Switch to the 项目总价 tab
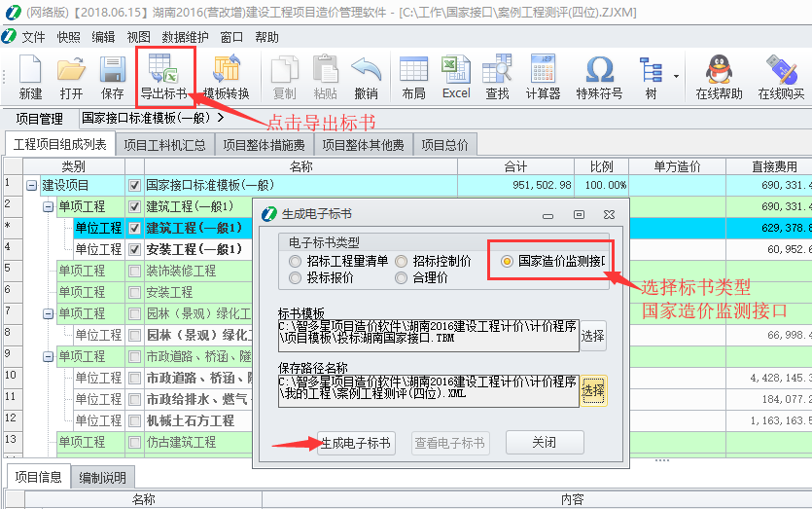This screenshot has height=509, width=812. tap(444, 145)
